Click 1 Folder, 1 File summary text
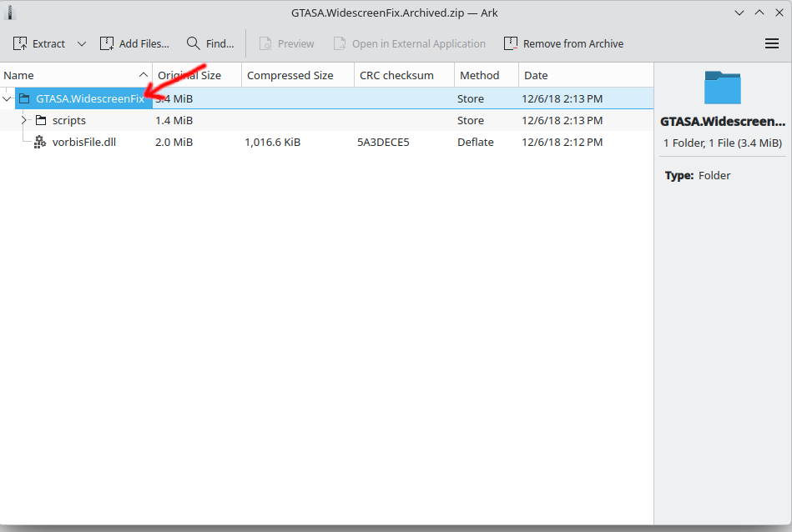This screenshot has height=532, width=792. point(723,143)
